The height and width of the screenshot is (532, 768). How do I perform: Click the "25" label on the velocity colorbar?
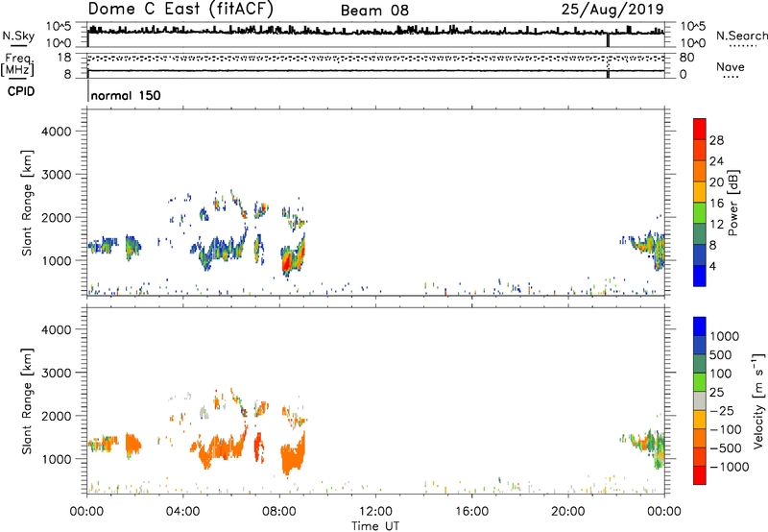716,393
